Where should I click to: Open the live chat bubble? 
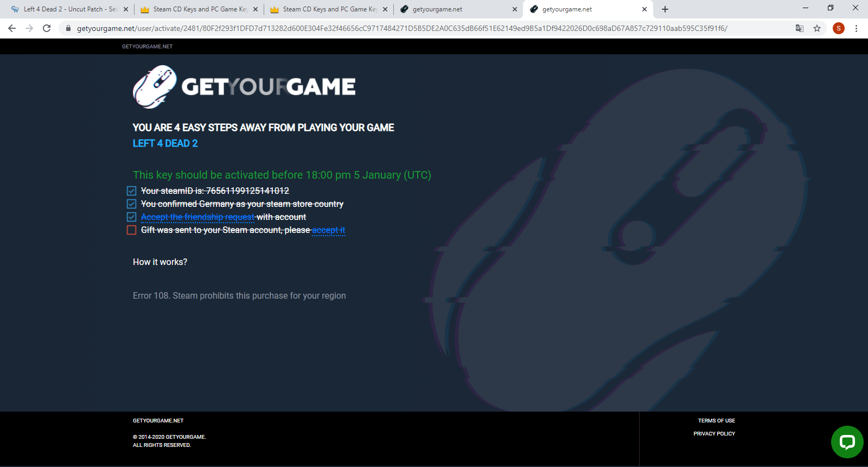click(x=847, y=442)
